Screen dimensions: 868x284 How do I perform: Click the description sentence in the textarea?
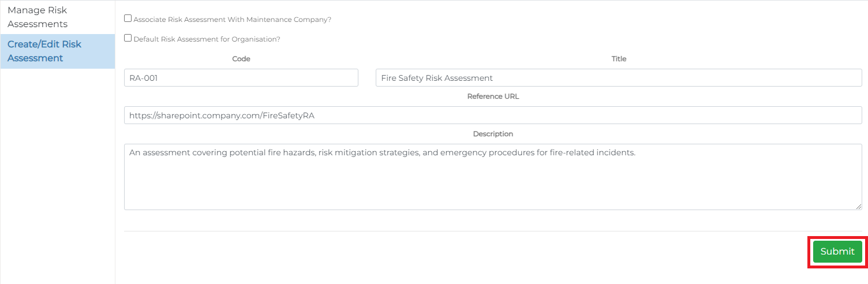(382, 154)
